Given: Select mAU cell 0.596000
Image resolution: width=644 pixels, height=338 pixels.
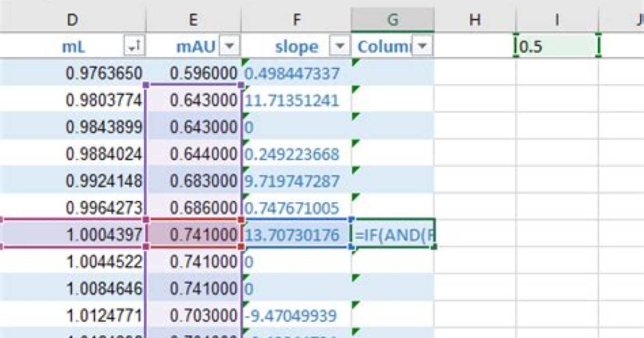Looking at the screenshot, I should [x=193, y=73].
